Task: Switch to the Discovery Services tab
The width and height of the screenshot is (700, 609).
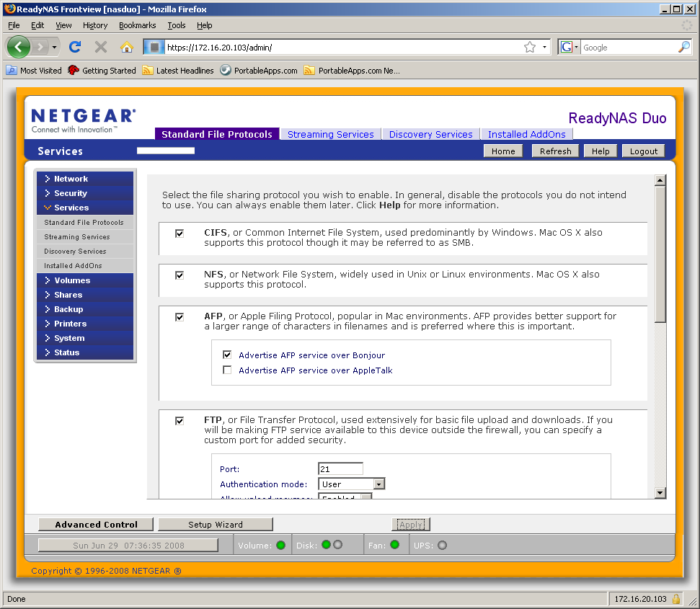Action: [x=431, y=134]
